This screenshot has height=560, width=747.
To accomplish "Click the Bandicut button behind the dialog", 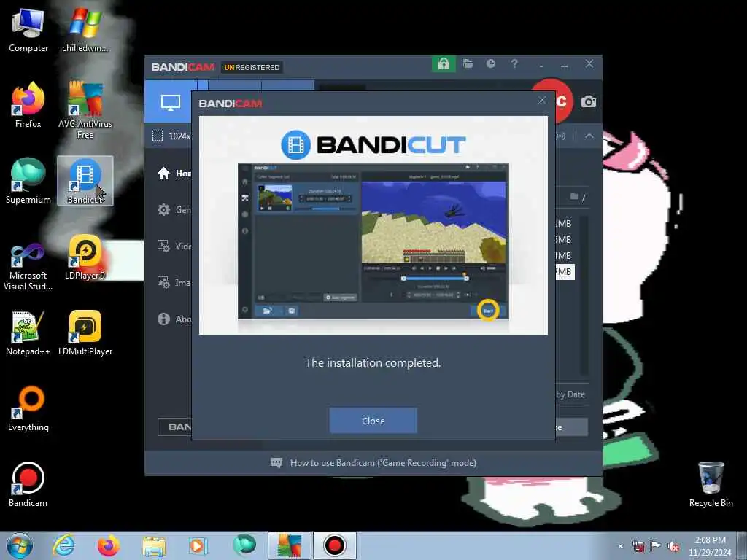I will [174, 427].
